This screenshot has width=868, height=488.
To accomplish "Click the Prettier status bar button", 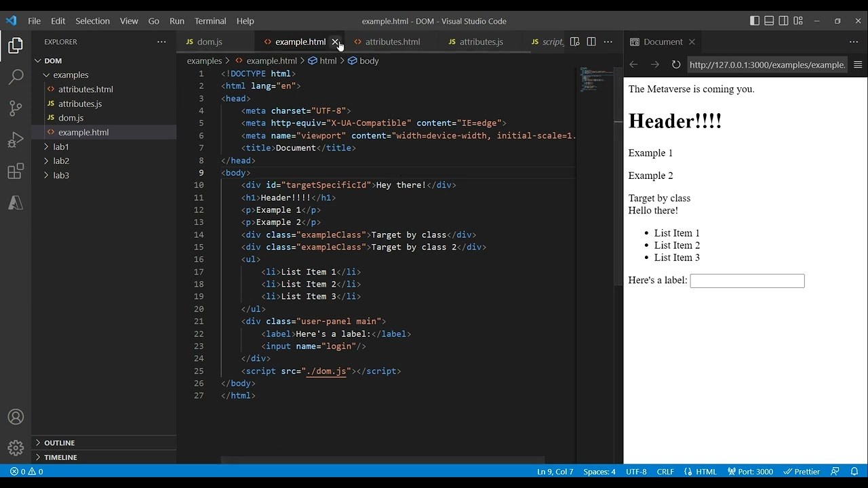I will (802, 472).
